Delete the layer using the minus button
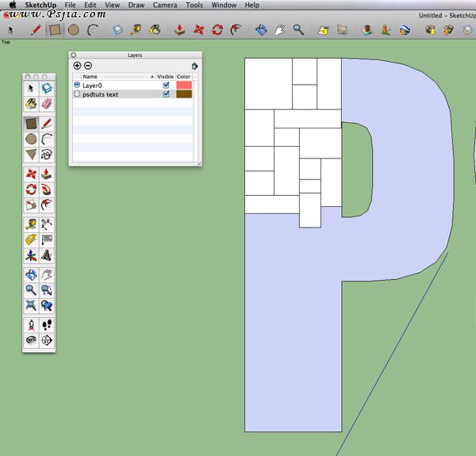476x456 pixels. coord(88,65)
